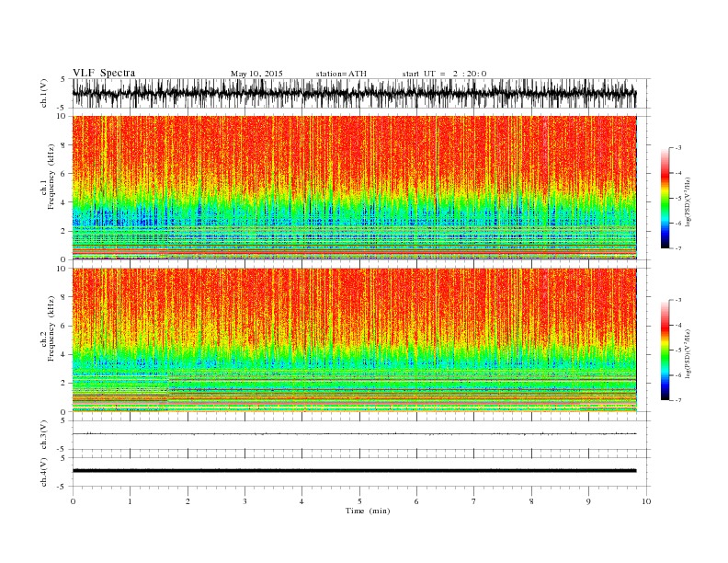Click the '10' kHz tick of ch.1 spectrogram

tap(62, 116)
